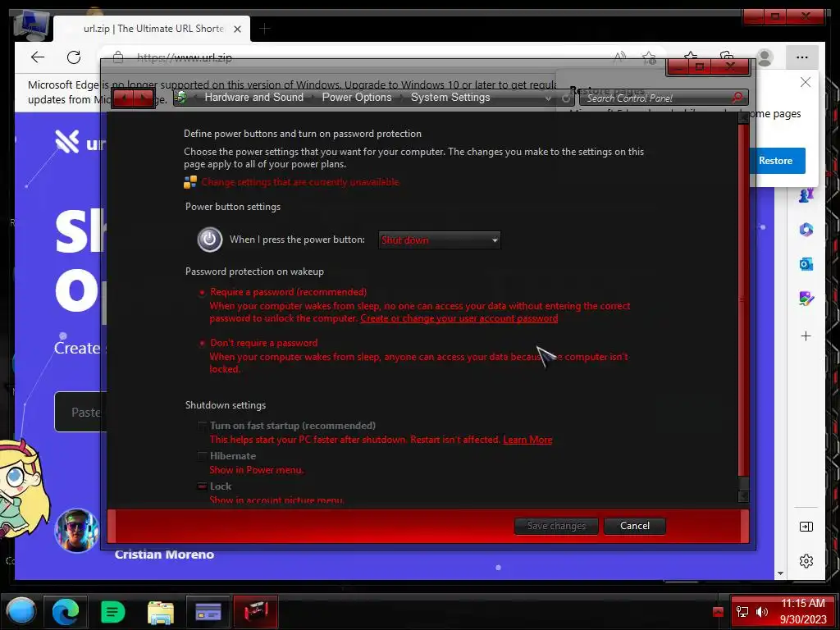The image size is (840, 630).
Task: Close the url.zip browser tab
Action: [237, 29]
